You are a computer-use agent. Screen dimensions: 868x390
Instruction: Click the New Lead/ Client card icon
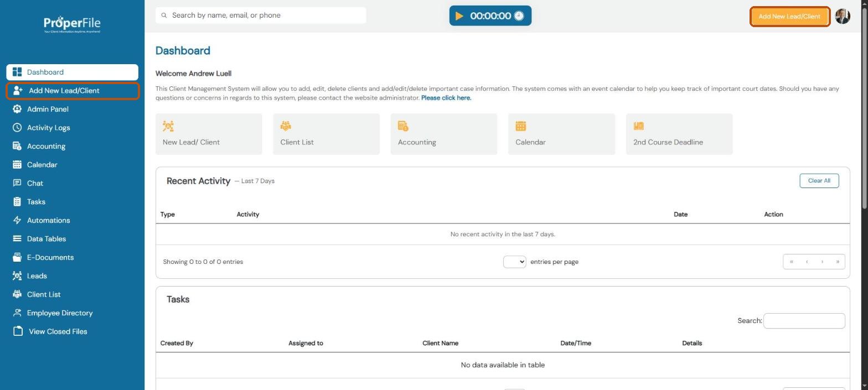pos(168,126)
